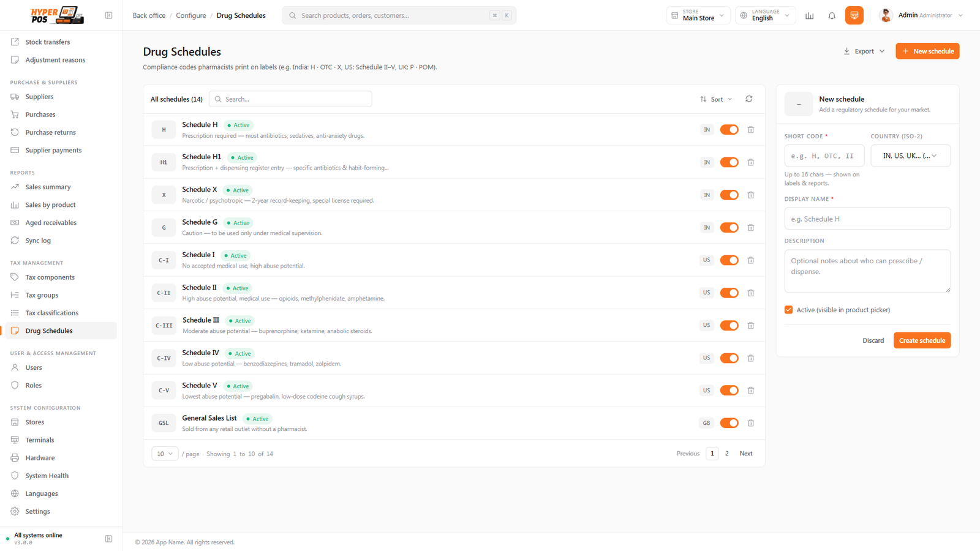Toggle Schedule H active switch

729,130
